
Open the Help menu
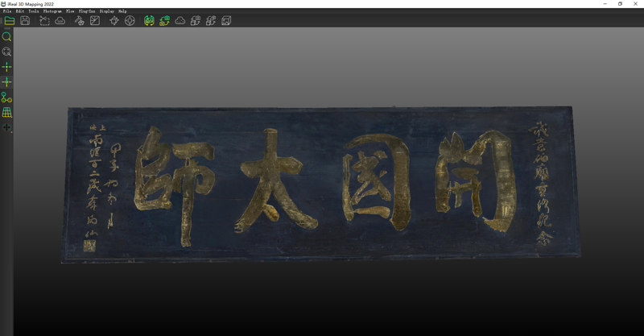(122, 11)
